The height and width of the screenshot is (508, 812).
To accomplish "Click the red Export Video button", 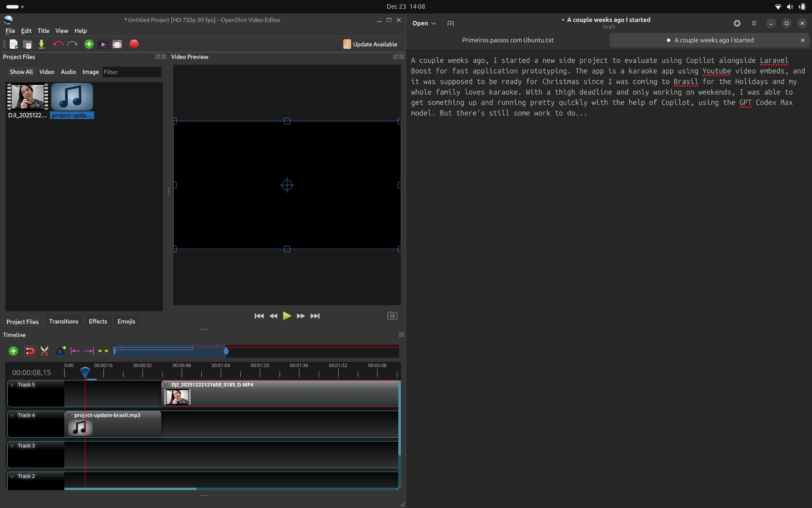I will [134, 44].
